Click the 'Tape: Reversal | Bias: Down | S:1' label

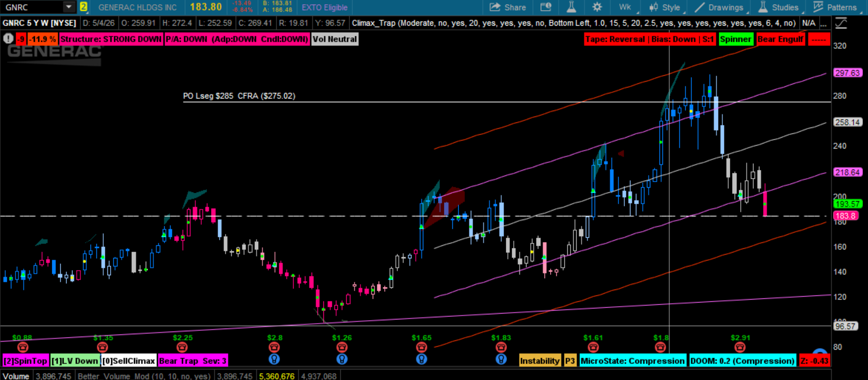pyautogui.click(x=650, y=39)
